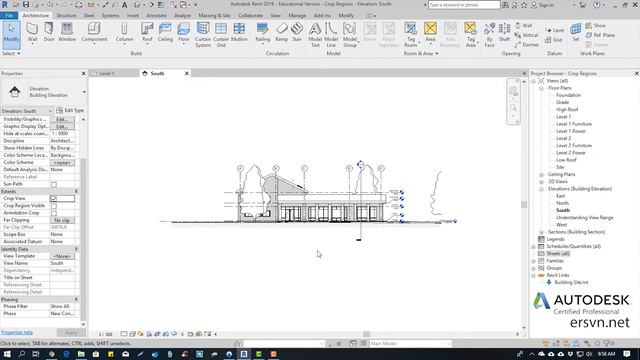Collapse the Floor Plans tree node
This screenshot has height=360, width=640.
(542, 88)
